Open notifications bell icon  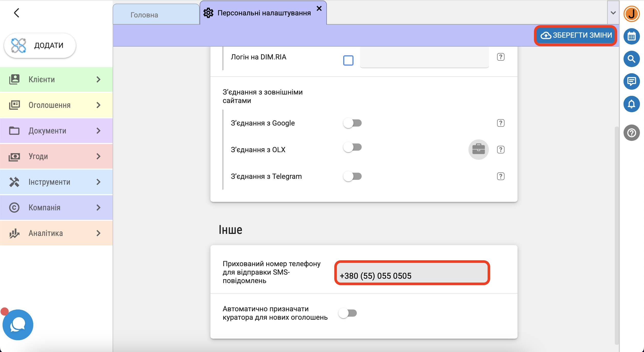pos(631,104)
